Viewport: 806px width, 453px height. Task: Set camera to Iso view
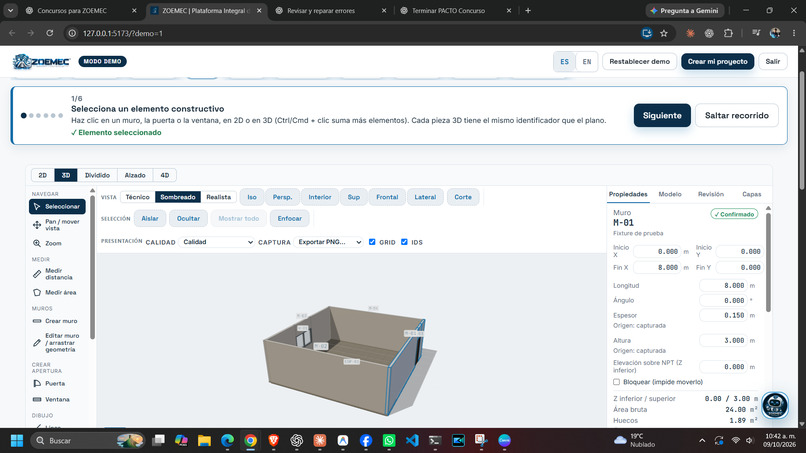[x=252, y=197]
